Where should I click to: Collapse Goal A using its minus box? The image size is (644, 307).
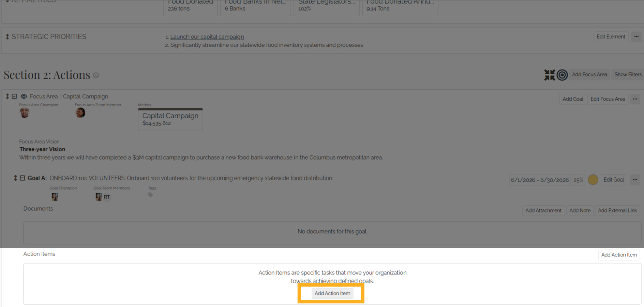[22, 178]
